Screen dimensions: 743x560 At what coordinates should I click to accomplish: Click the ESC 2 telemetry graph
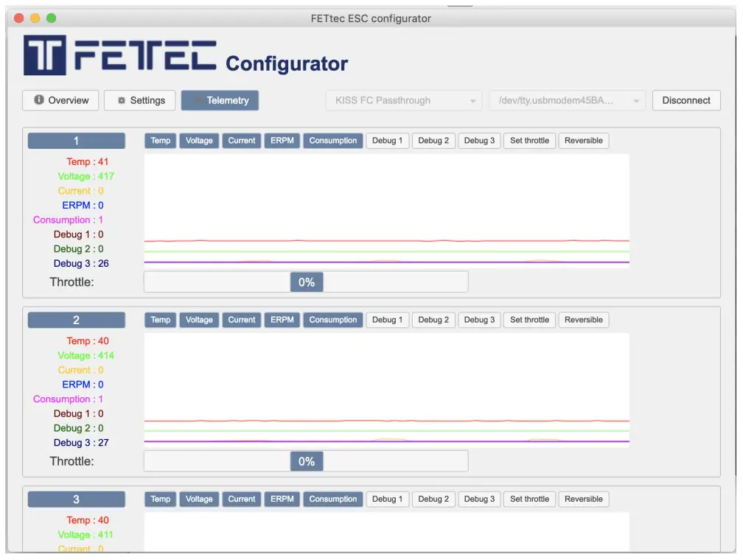pos(387,390)
